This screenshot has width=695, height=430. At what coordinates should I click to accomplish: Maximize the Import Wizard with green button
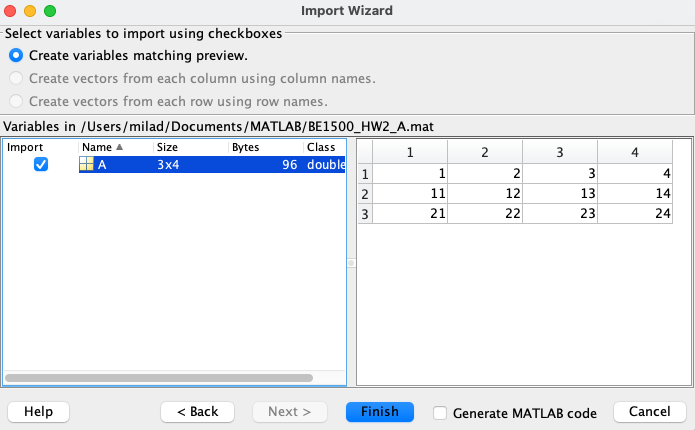point(50,11)
